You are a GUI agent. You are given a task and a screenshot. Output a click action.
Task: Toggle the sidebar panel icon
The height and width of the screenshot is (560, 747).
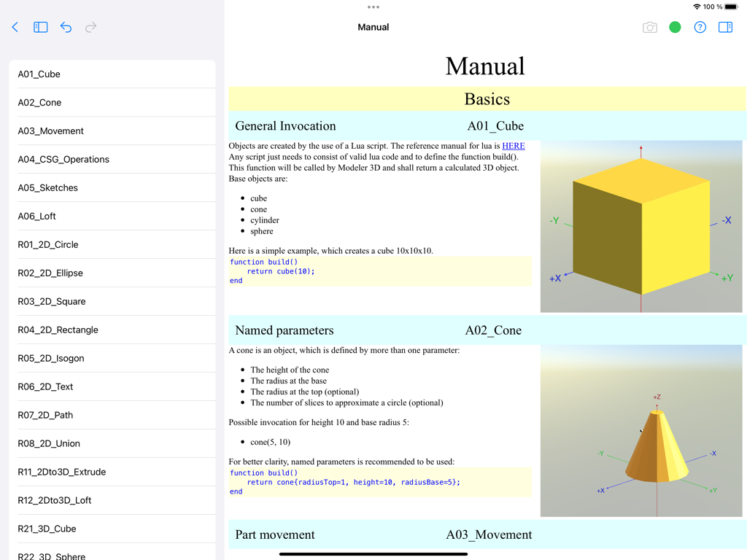(x=40, y=27)
